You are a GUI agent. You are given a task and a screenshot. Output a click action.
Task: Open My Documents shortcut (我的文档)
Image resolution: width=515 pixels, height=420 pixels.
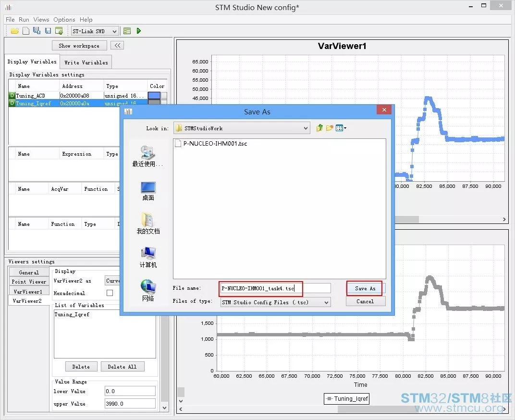click(x=148, y=223)
